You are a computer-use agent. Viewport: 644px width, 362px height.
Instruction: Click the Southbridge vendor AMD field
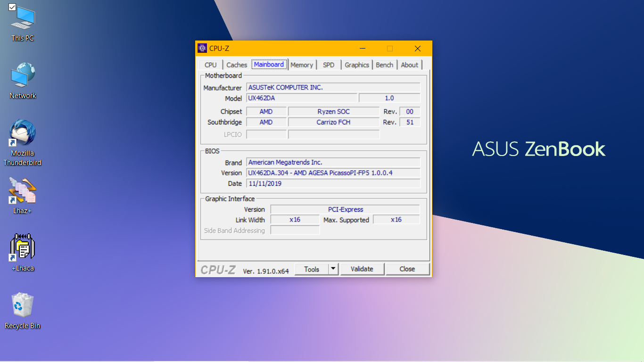(266, 122)
